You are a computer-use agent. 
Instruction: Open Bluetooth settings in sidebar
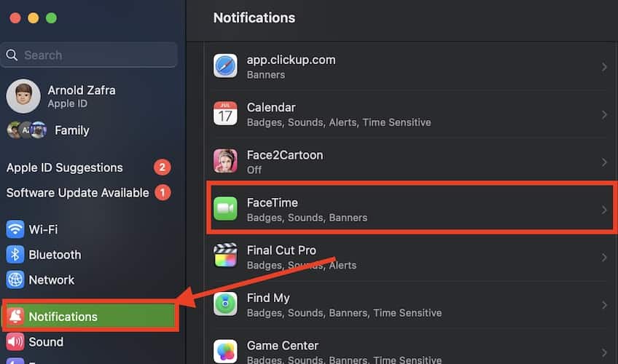(54, 255)
